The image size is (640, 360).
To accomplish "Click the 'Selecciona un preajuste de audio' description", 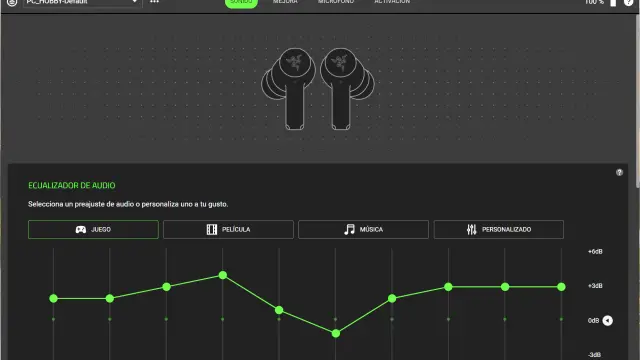I will (x=128, y=204).
